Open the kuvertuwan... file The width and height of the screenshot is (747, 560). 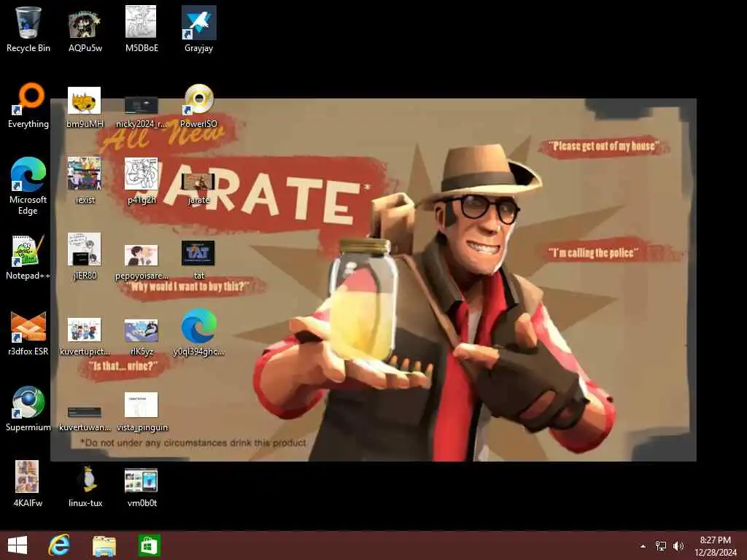pyautogui.click(x=85, y=419)
